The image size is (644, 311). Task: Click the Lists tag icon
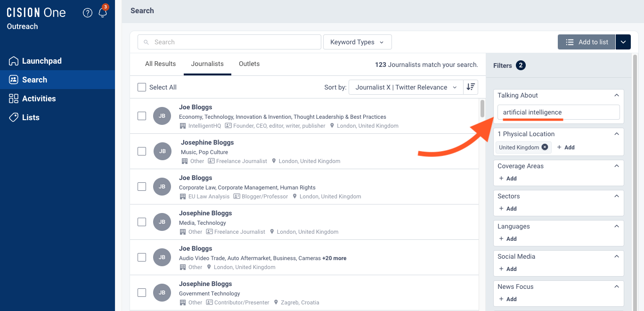[x=13, y=117]
